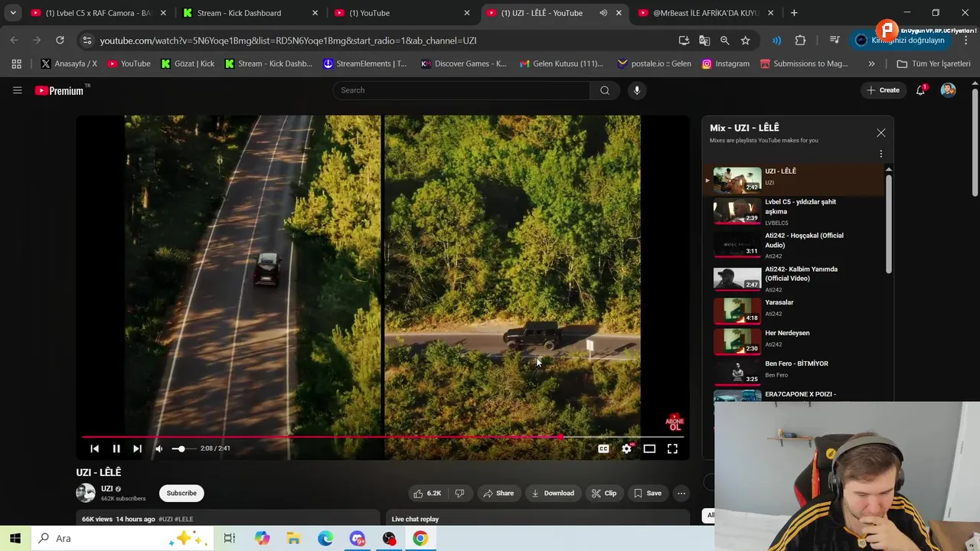Go to YouTube Premium home logo
This screenshot has width=980, height=551.
click(x=59, y=90)
